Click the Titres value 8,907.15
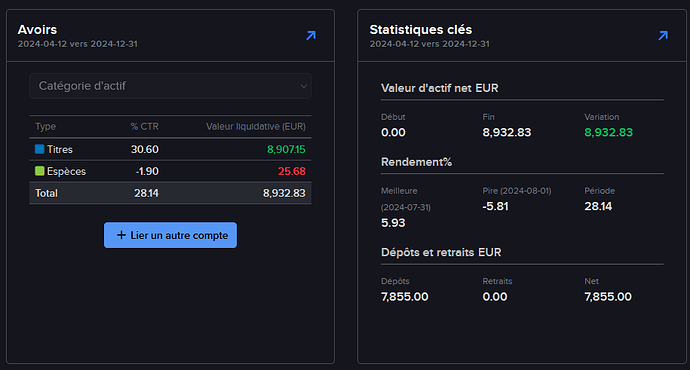The height and width of the screenshot is (370, 690). click(286, 149)
